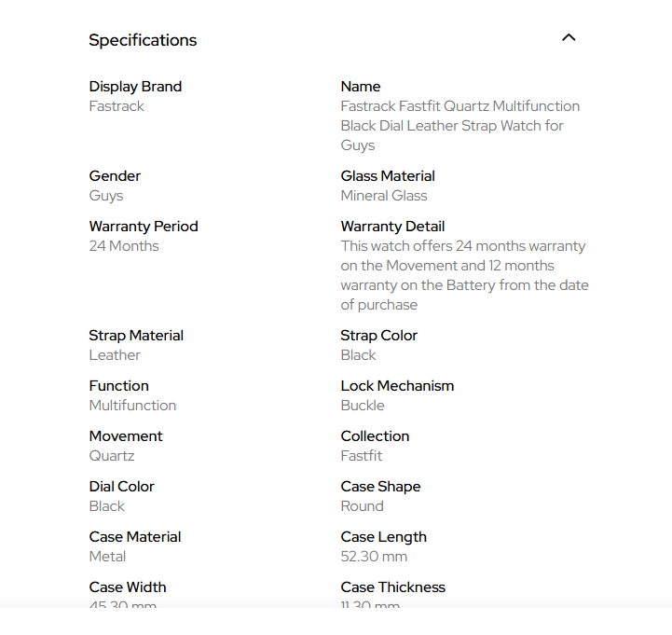
Task: Click the Warranty Period label
Action: 144,227
